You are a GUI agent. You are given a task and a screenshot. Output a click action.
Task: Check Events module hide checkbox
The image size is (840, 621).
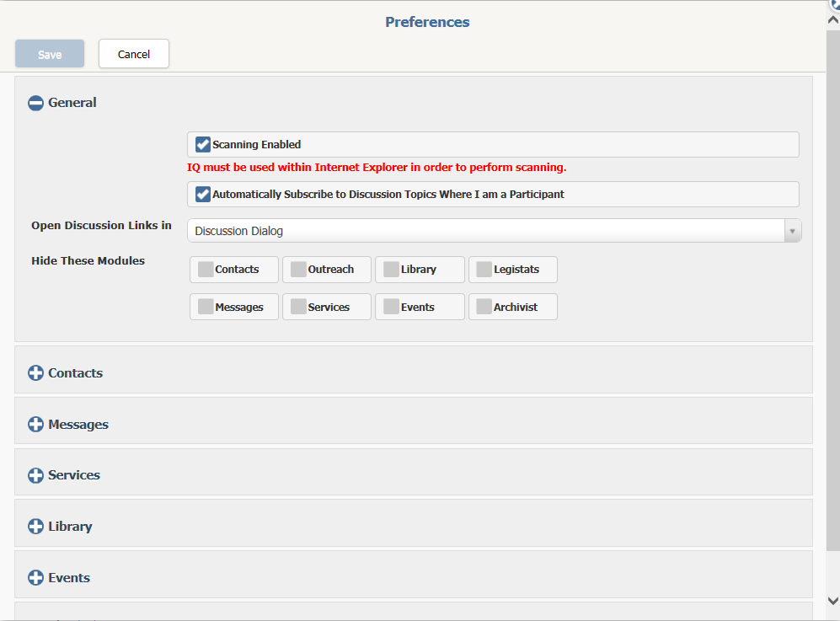coord(391,307)
